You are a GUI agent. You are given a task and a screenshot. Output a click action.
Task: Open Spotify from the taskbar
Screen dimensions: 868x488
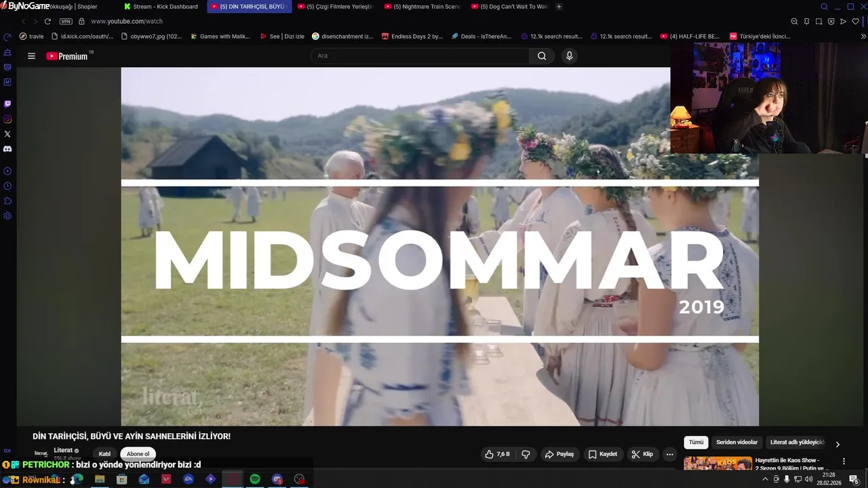pyautogui.click(x=255, y=479)
